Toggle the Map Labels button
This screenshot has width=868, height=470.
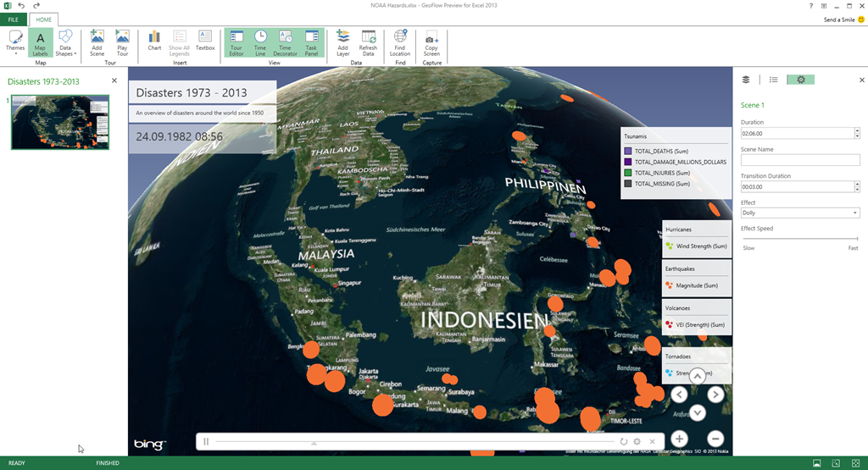click(x=40, y=42)
